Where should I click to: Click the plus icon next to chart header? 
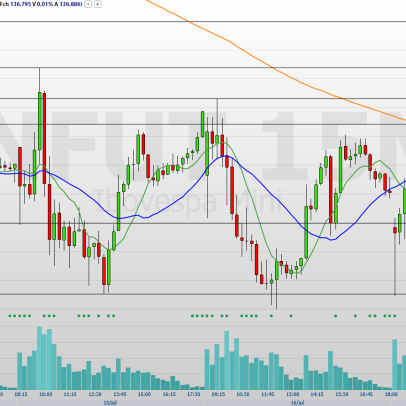(97, 4)
